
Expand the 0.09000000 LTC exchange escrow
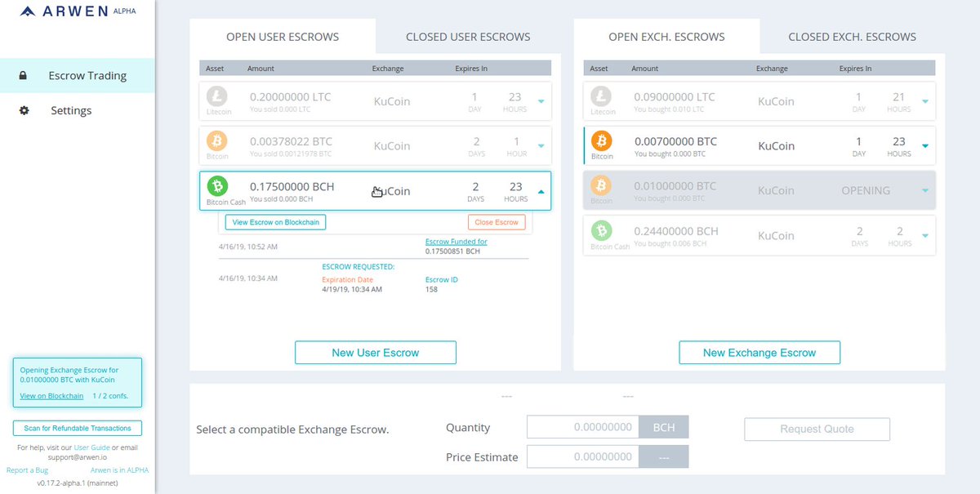click(x=924, y=102)
